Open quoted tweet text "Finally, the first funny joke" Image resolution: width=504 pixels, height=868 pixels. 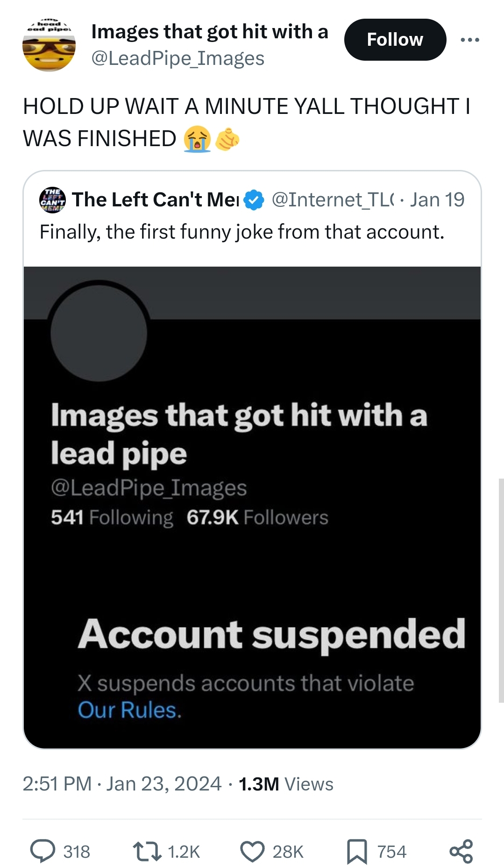coord(242,232)
